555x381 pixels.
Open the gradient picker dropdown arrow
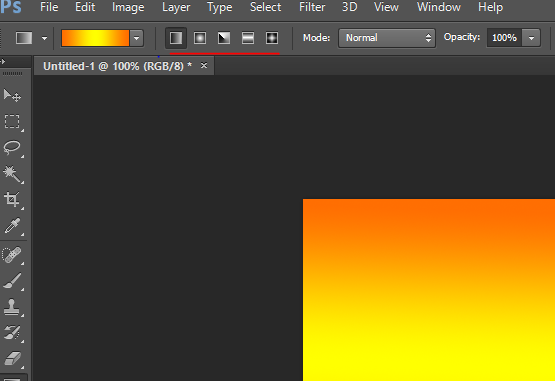[x=137, y=38]
